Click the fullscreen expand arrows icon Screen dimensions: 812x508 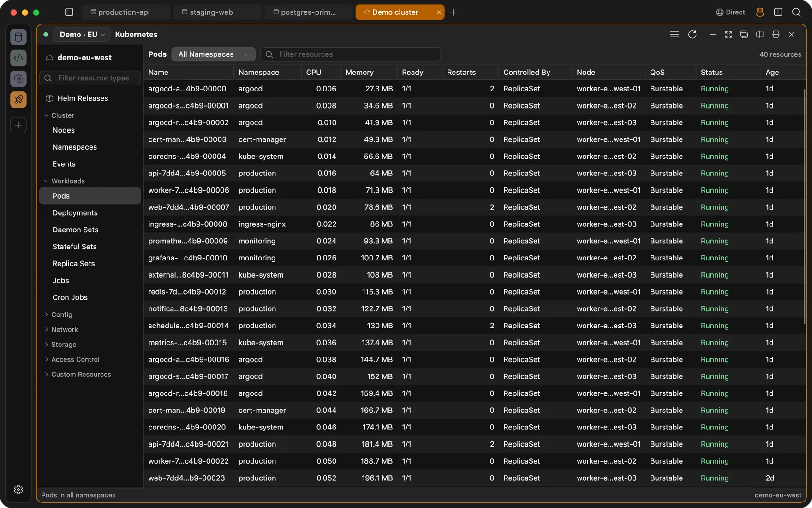pyautogui.click(x=728, y=35)
